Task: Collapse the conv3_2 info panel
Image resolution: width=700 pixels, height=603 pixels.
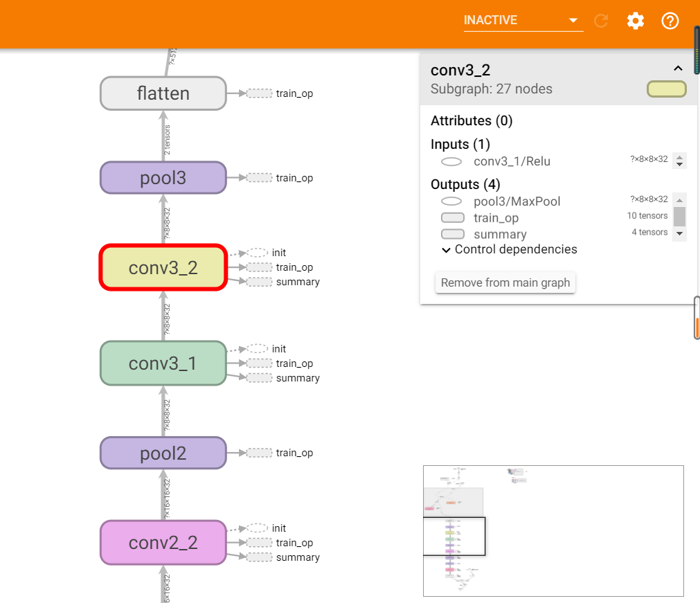Action: tap(678, 69)
